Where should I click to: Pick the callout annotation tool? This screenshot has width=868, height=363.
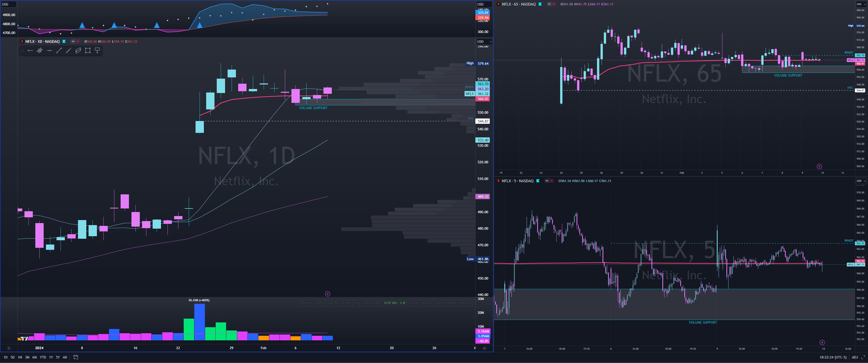coord(97,50)
